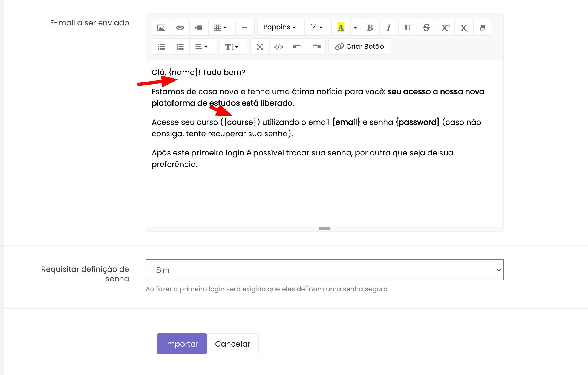The height and width of the screenshot is (375, 588).
Task: Apply the yellow highlight text color
Action: pos(341,27)
